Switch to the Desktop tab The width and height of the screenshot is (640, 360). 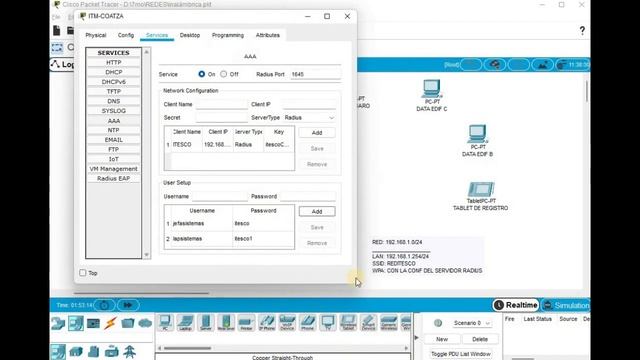point(190,35)
